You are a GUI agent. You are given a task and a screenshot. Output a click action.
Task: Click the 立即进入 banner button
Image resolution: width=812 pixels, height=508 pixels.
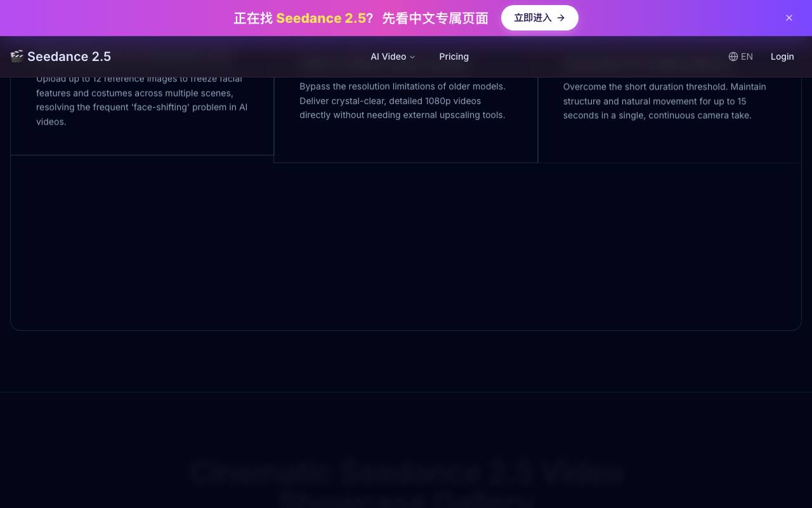coord(540,18)
